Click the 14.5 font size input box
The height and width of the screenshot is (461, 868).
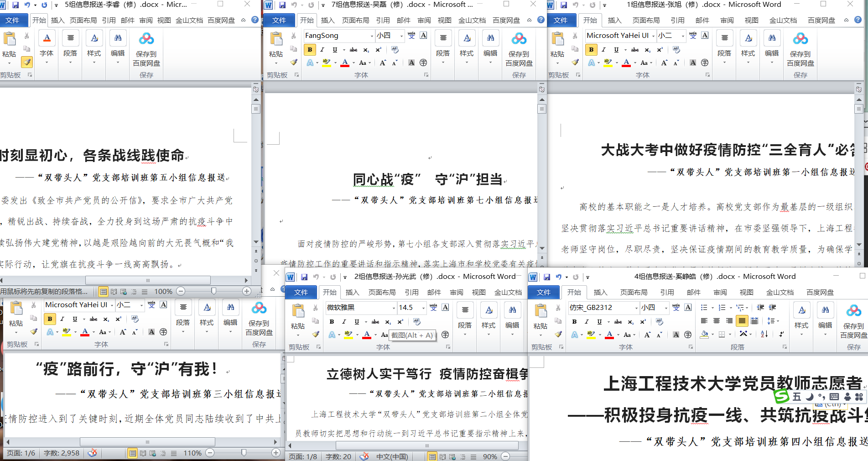(x=409, y=308)
